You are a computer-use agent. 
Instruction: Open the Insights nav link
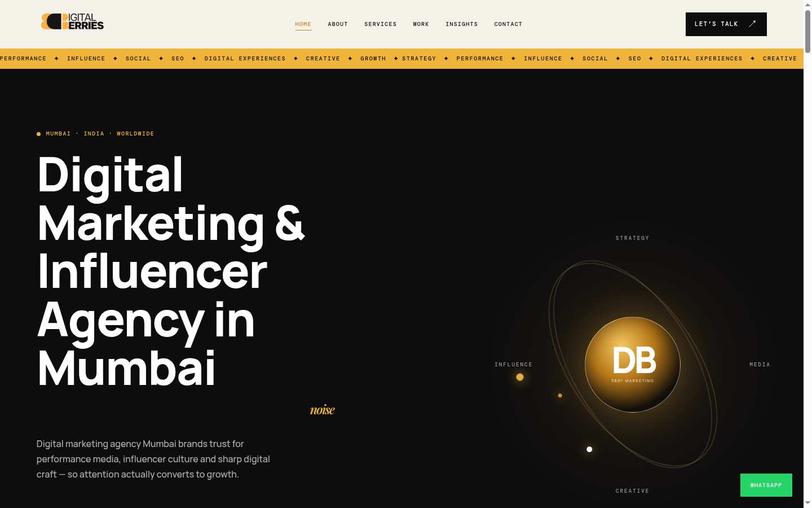point(462,24)
